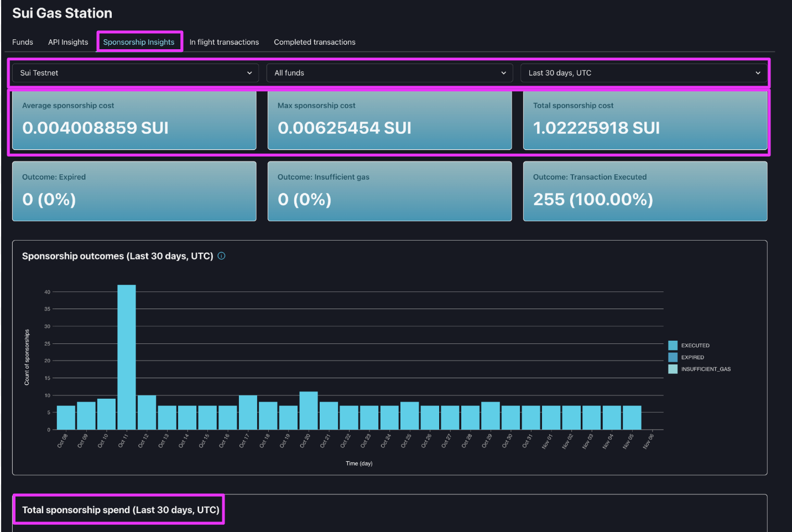Click the 255 (100.00%) value

pyautogui.click(x=593, y=199)
